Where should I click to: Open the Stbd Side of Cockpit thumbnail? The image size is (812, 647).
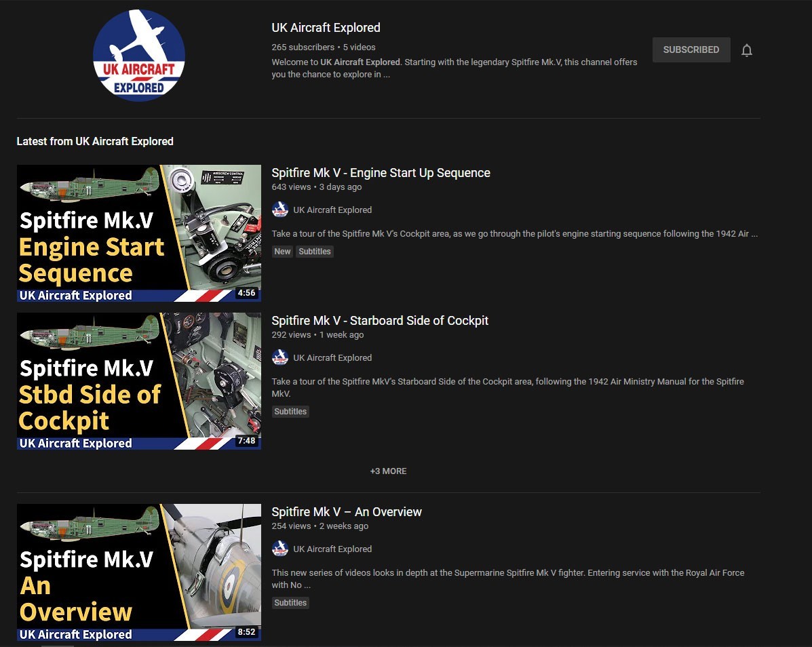(x=139, y=381)
